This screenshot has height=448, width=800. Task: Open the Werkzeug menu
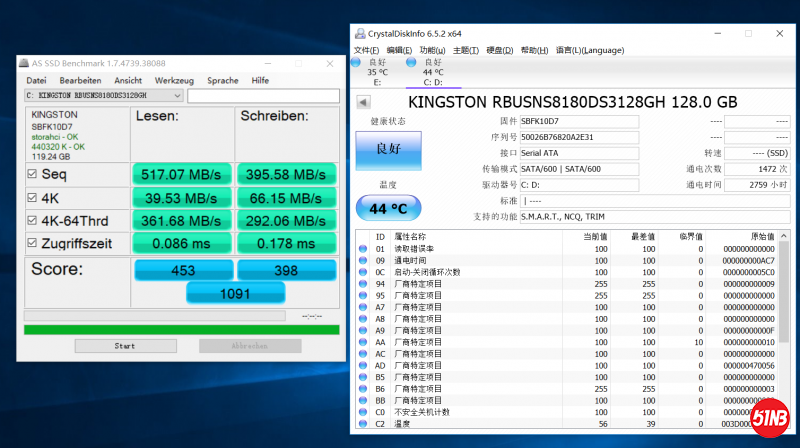[174, 80]
